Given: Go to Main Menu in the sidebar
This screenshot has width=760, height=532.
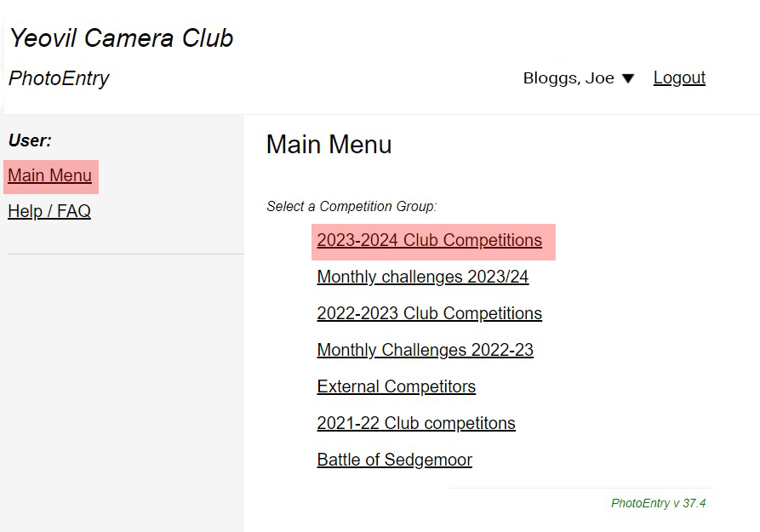Looking at the screenshot, I should click(50, 176).
